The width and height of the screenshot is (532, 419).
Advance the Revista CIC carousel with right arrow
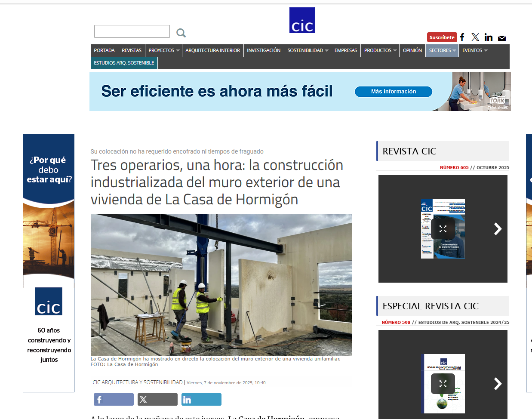coord(498,229)
